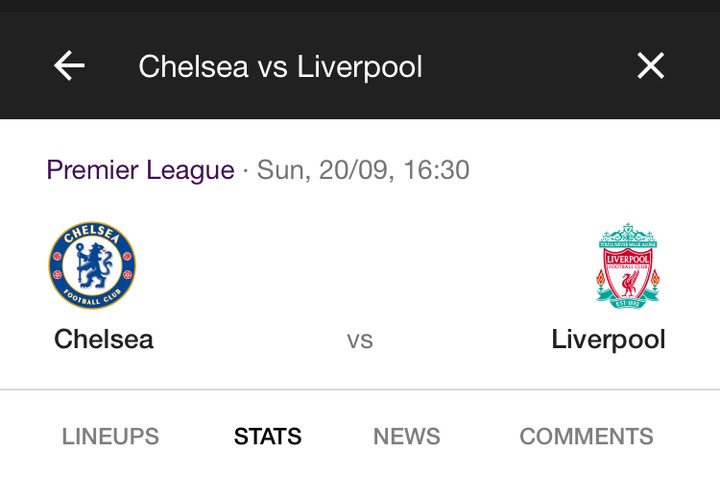Switch to the LINEUPS tab
This screenshot has width=720, height=478.
point(110,437)
